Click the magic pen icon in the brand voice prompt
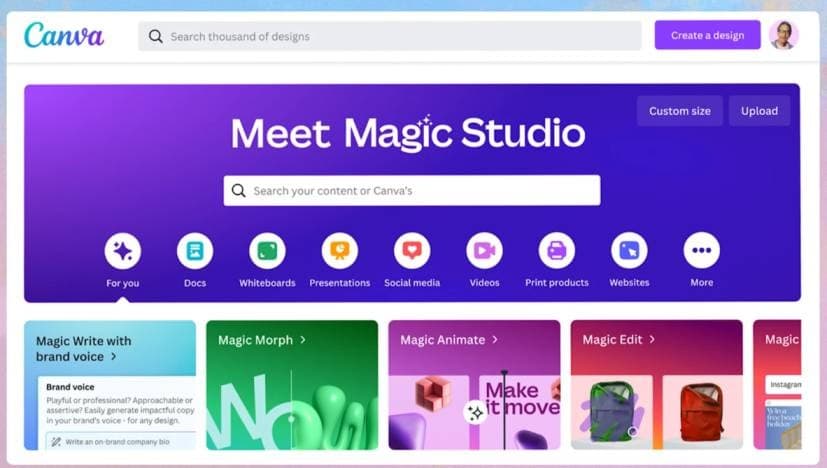Screen dimensions: 827x468 [56, 442]
